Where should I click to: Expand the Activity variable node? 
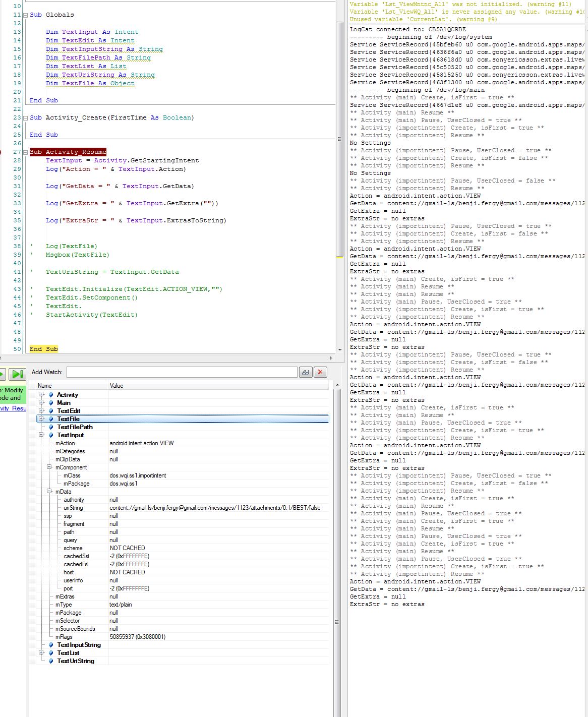[x=41, y=394]
